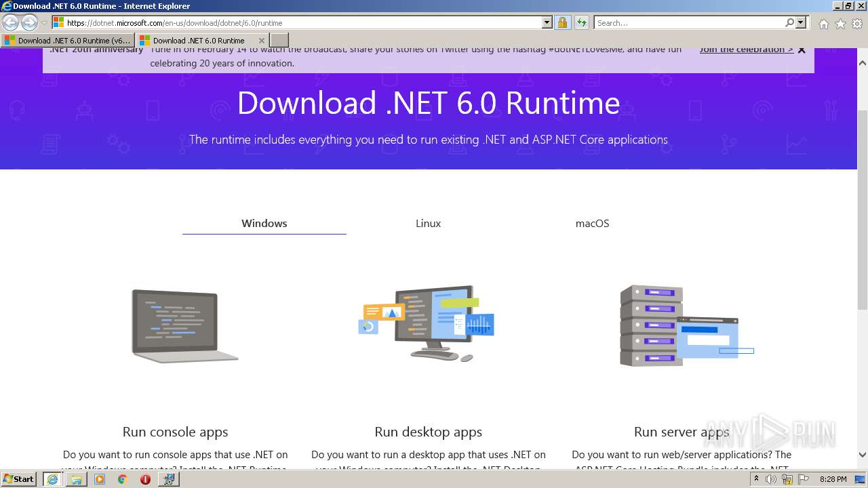Click the Join the celebration link
868x488 pixels.
(x=746, y=49)
